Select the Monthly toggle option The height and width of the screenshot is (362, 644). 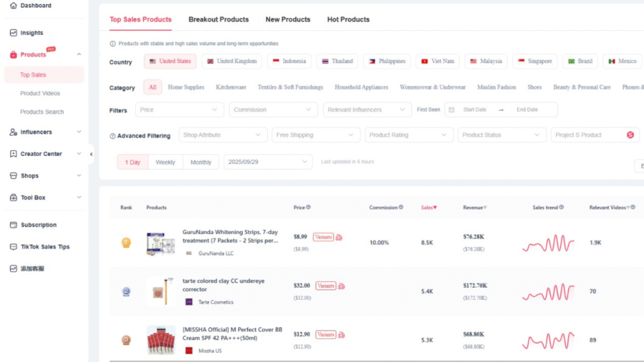point(201,162)
